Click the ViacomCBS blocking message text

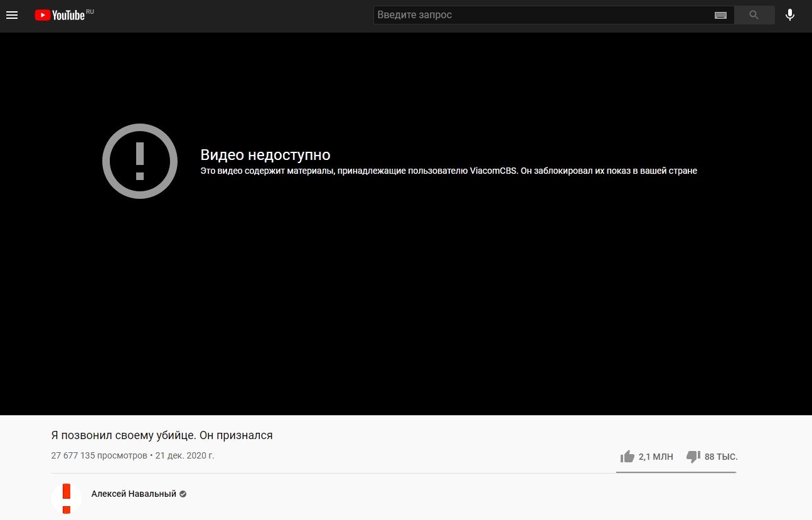[x=448, y=171]
